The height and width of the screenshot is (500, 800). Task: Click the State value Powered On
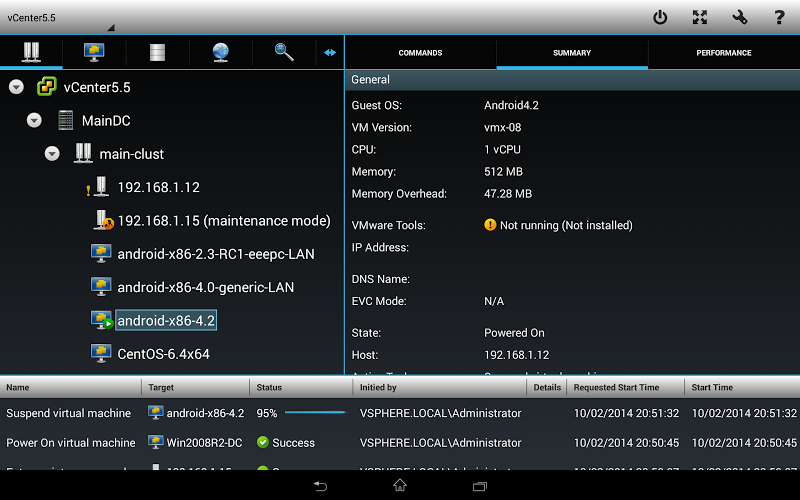pos(514,333)
